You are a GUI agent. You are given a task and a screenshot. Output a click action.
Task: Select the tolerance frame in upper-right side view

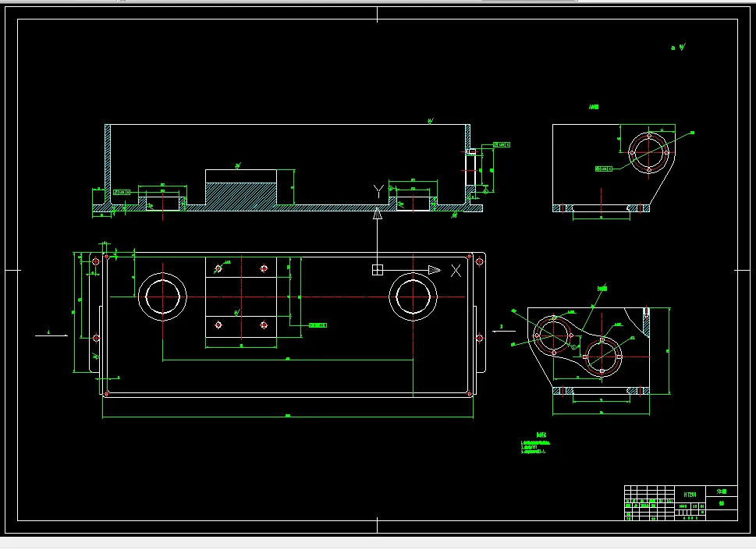coord(604,169)
